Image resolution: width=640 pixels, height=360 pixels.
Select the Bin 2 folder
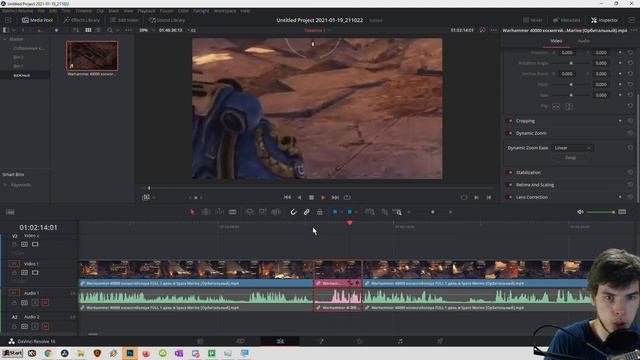(18, 57)
